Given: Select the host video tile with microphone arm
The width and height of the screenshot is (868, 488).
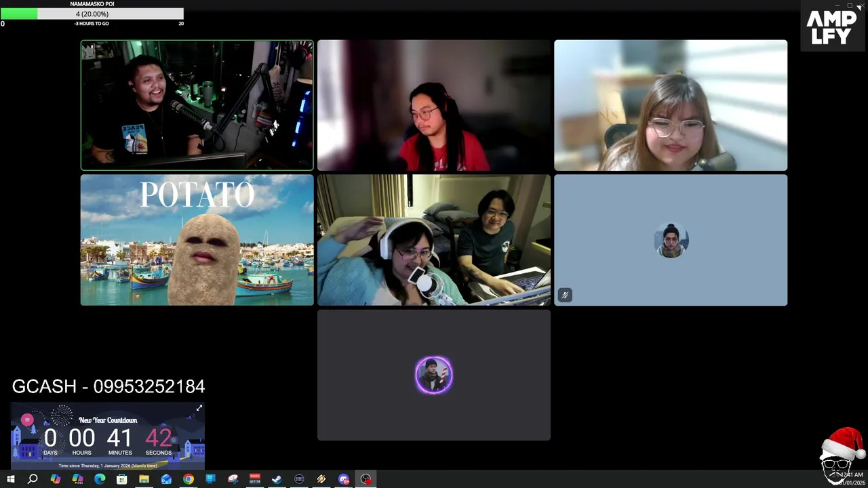Looking at the screenshot, I should click(197, 105).
